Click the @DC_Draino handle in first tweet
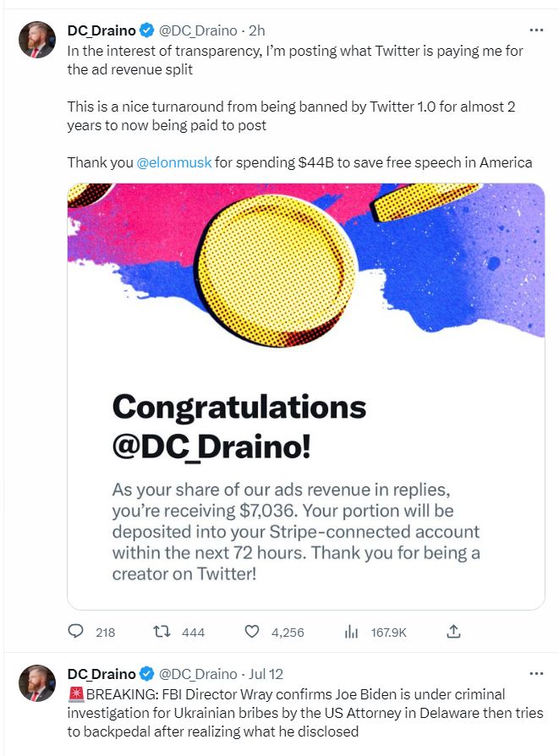 198,31
